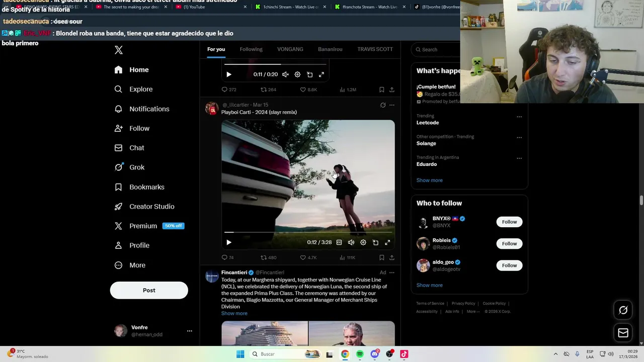Open settings gear of 0:20 video
Screen dimensions: 644x362
coord(297,74)
